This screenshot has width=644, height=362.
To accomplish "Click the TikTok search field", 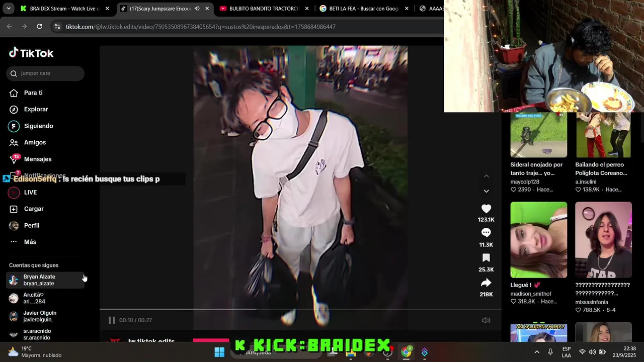I will point(45,73).
